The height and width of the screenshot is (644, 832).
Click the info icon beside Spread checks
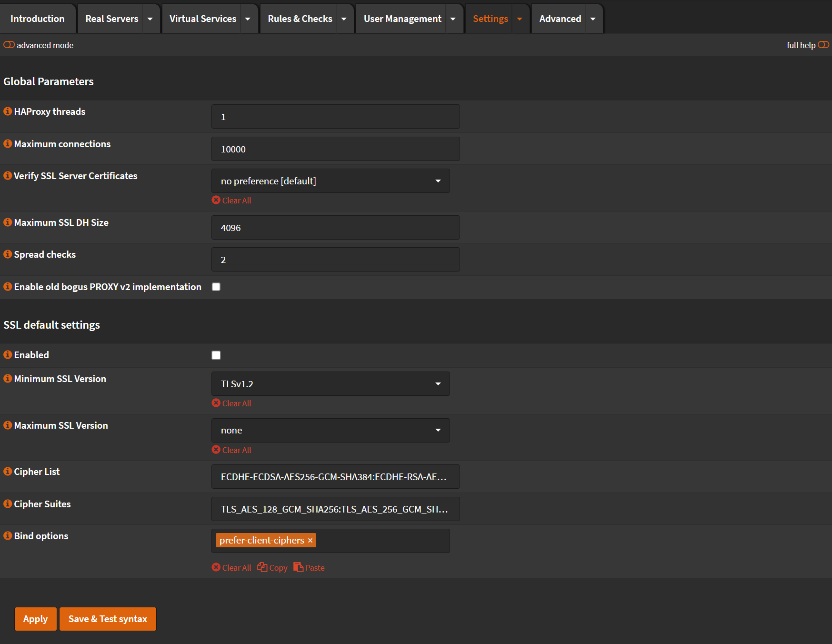[x=8, y=254]
